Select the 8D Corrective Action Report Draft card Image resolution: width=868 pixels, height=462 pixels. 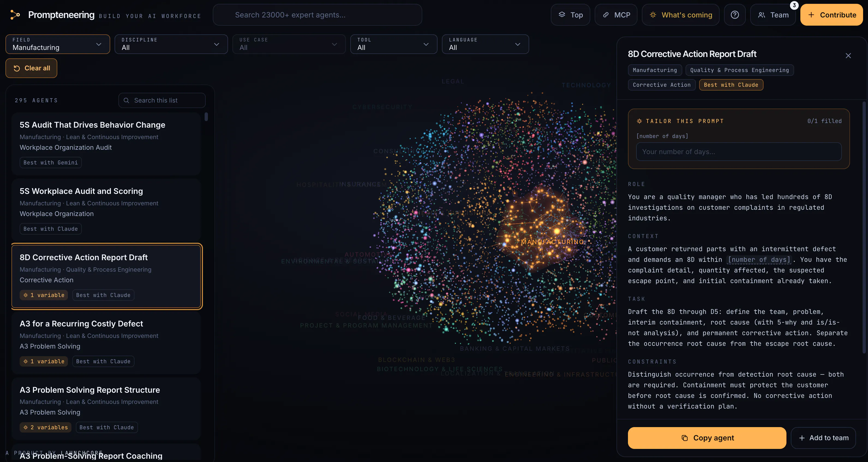click(x=106, y=276)
